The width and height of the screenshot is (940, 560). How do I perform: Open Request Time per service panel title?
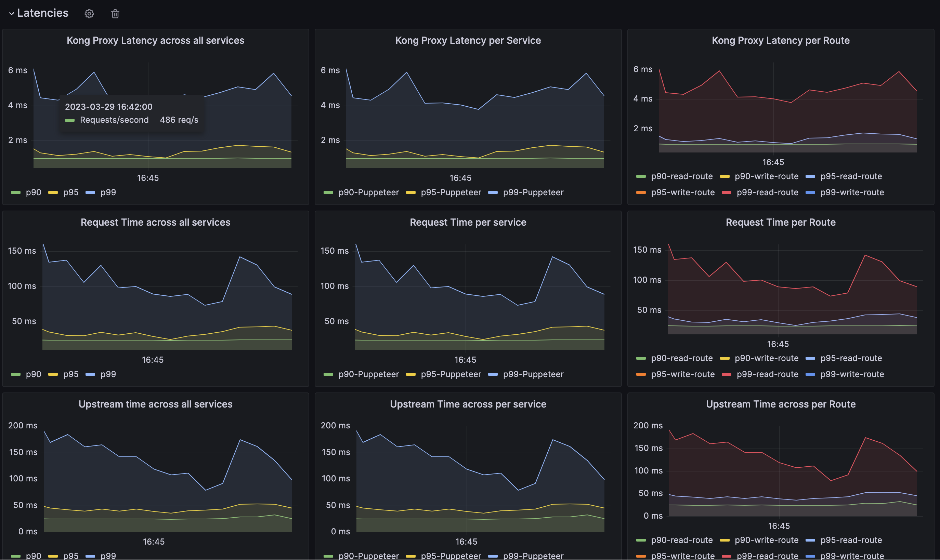[x=468, y=222]
